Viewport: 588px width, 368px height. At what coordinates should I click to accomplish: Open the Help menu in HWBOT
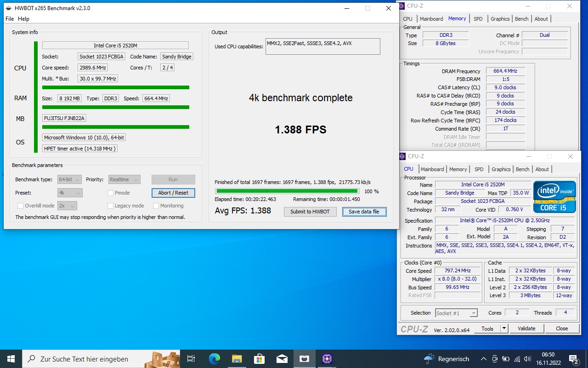23,19
